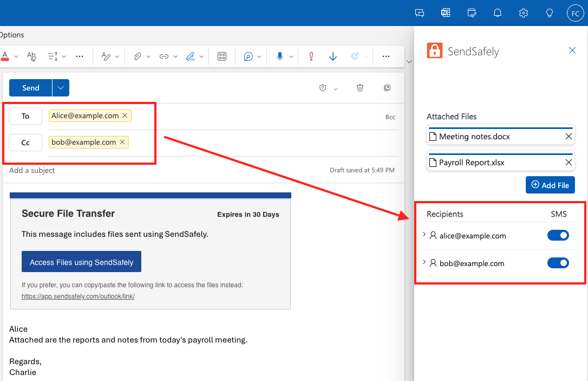Open the styles dropdown arrow
The height and width of the screenshot is (381, 588).
pyautogui.click(x=117, y=57)
